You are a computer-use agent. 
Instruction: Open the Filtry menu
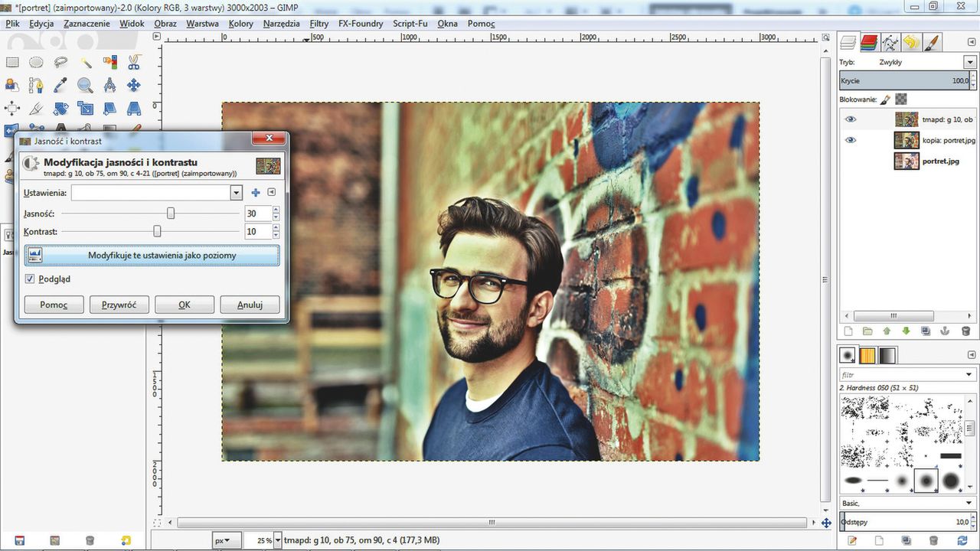pos(319,24)
